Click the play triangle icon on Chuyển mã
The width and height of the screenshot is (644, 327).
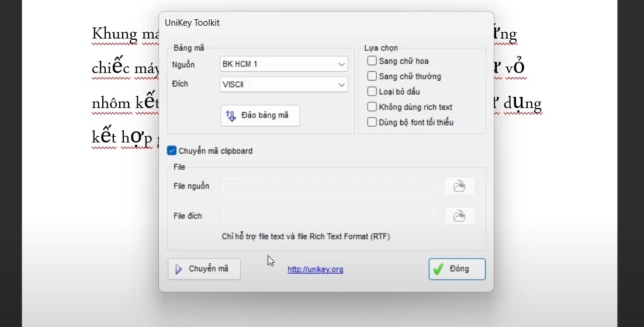click(179, 269)
